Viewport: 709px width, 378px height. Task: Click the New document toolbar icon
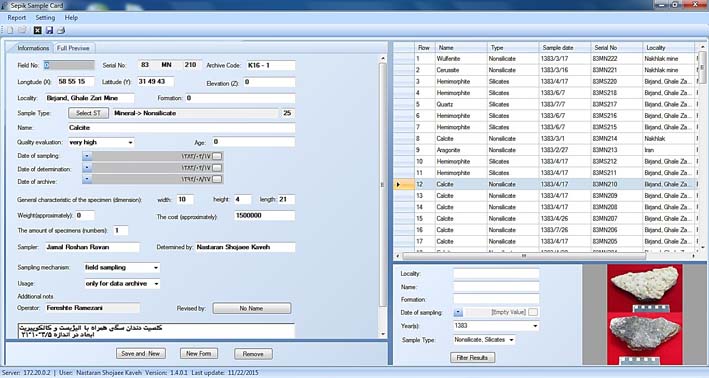pos(10,30)
